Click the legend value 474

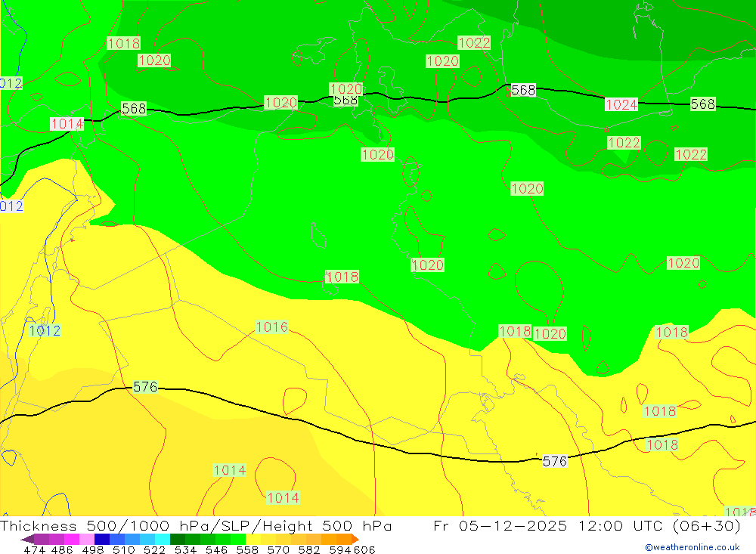point(34,549)
